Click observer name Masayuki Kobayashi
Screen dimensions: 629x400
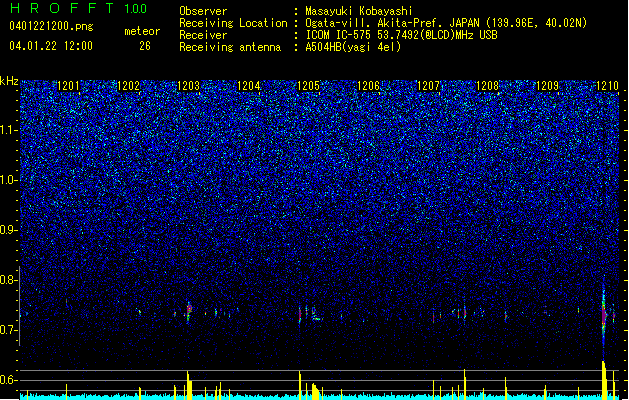pos(359,11)
